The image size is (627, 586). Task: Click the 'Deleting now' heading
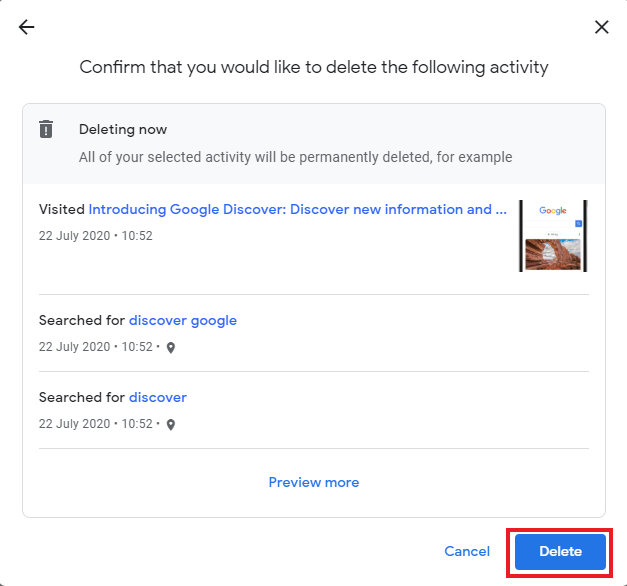pyautogui.click(x=123, y=130)
